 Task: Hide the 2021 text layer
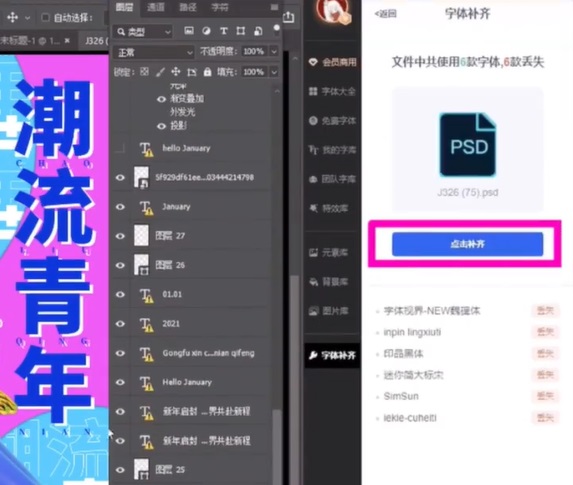pos(120,324)
